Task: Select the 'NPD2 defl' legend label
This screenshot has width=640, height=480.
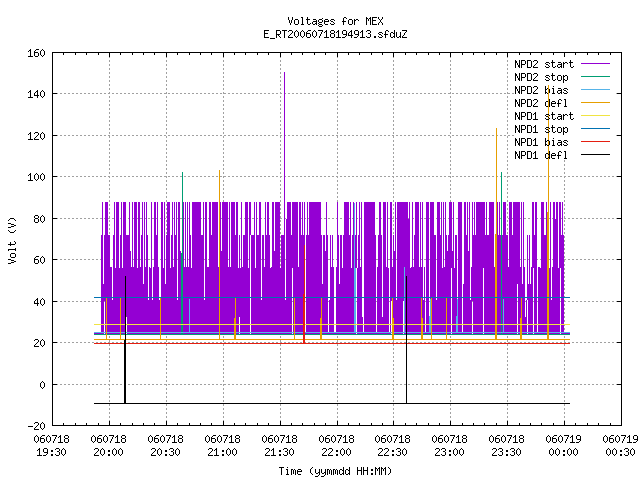Action: point(541,103)
